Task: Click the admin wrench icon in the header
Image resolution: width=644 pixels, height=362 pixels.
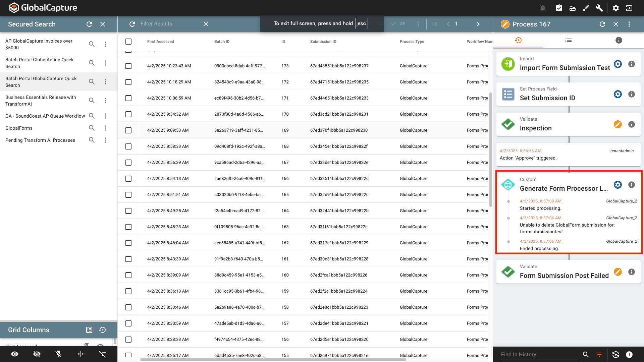Action: [599, 8]
